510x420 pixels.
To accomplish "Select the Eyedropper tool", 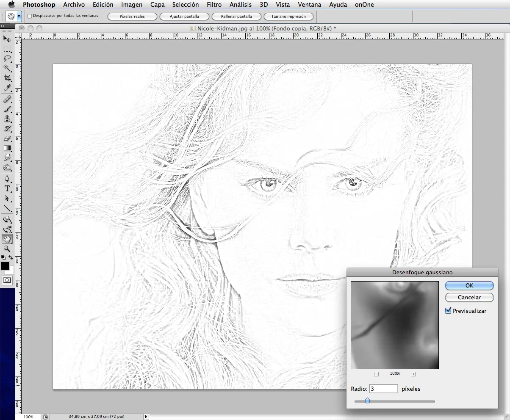I will pos(7,88).
